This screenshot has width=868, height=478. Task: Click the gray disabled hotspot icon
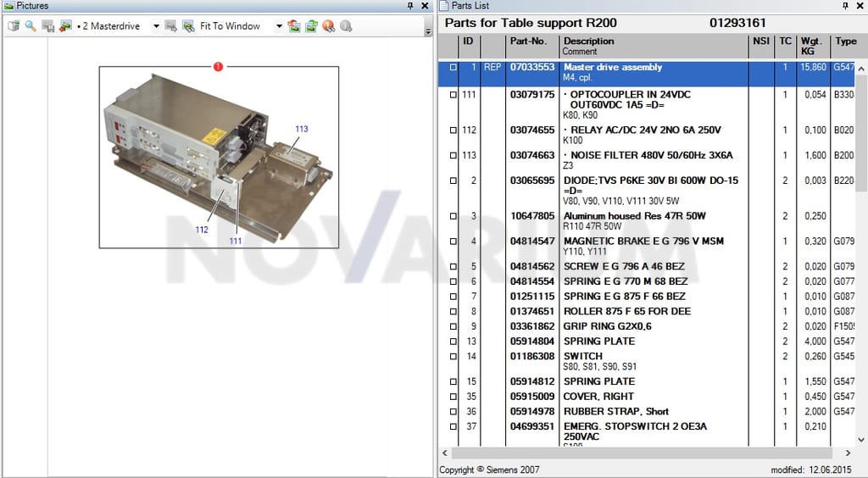click(346, 26)
